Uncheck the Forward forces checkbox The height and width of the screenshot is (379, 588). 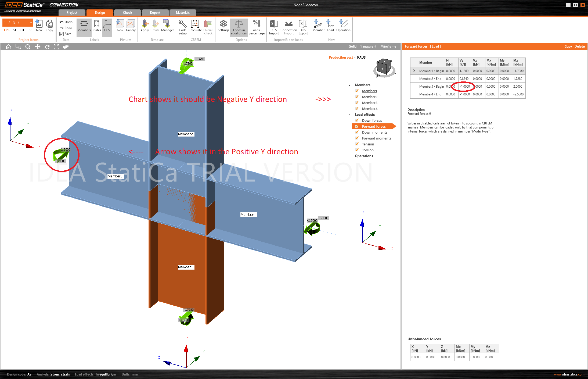coord(357,126)
